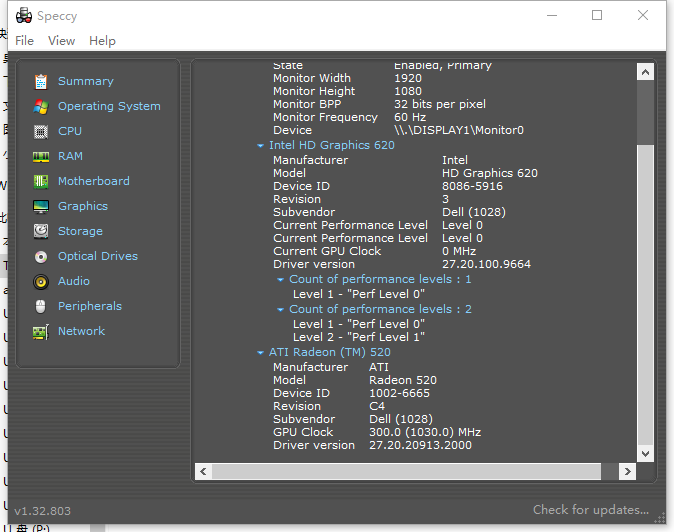Click the Monitor Height 1080 value
Screen dimensions: 674x532
coord(407,91)
